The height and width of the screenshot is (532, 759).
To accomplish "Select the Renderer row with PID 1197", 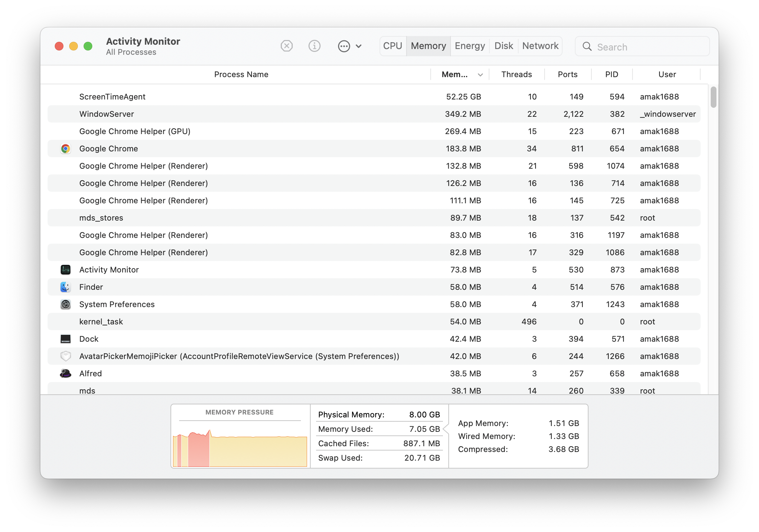I will tap(374, 235).
